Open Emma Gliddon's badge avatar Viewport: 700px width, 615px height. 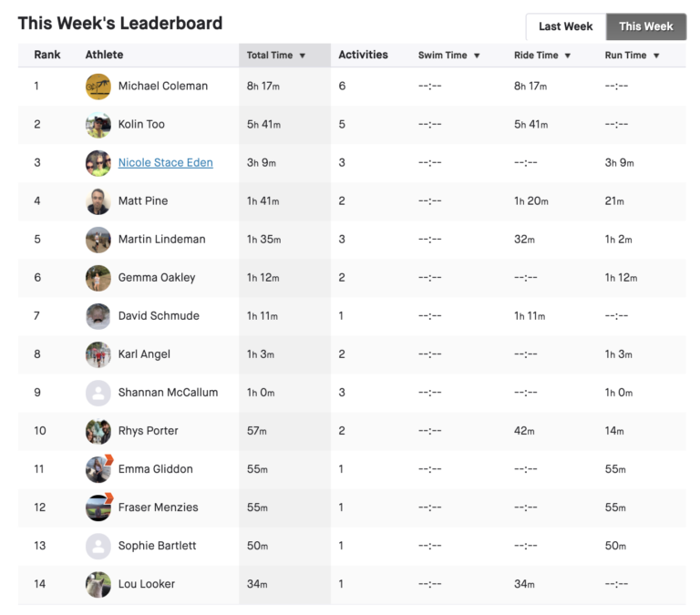point(98,469)
